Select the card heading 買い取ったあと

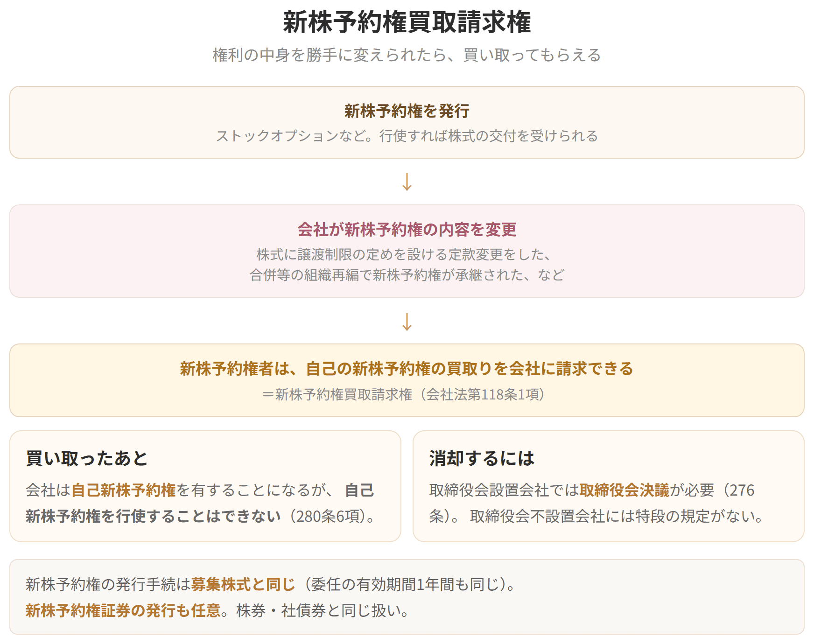coord(87,458)
